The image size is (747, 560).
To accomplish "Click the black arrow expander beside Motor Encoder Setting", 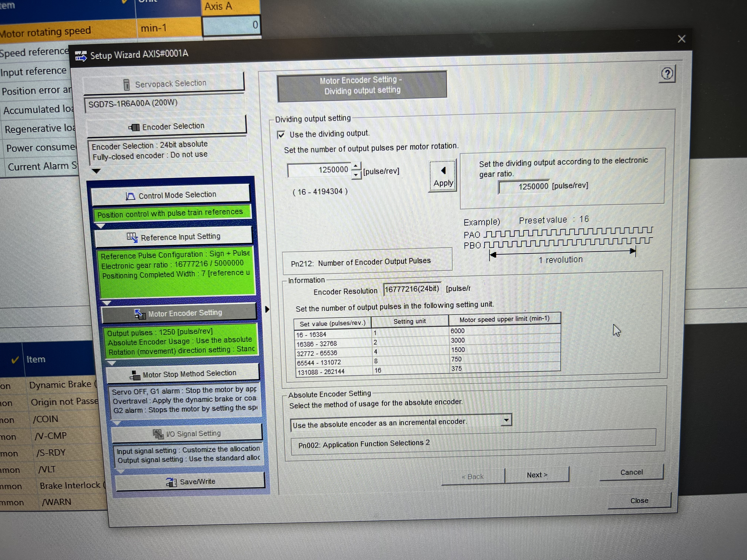I will point(267,309).
